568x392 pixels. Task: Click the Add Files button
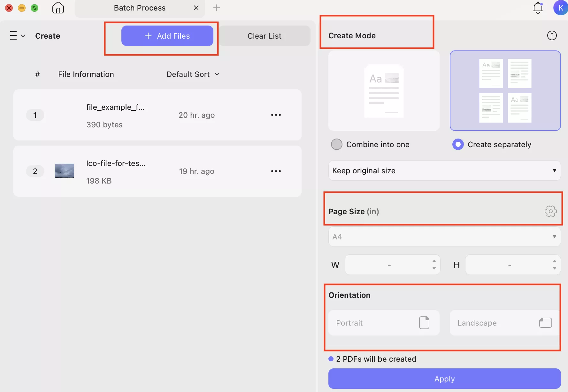[167, 36]
